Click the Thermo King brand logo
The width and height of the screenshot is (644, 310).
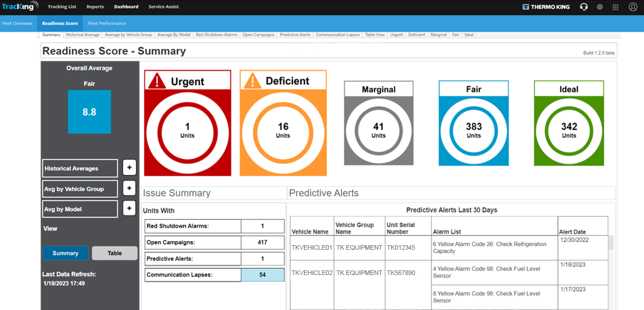click(547, 7)
